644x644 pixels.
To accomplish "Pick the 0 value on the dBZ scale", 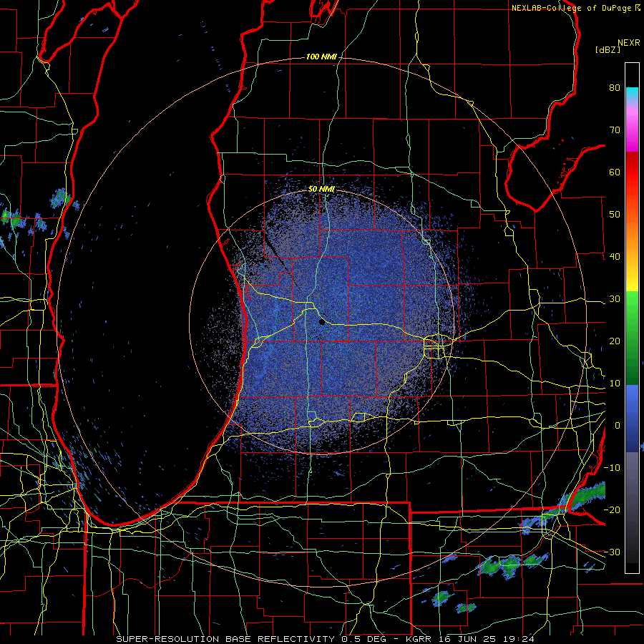I will point(618,426).
